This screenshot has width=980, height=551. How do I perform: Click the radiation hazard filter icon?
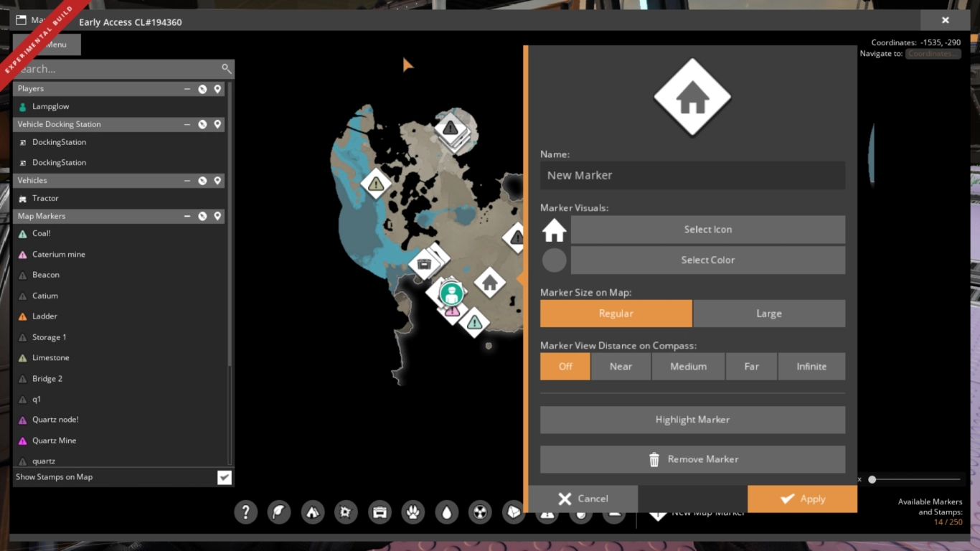coord(479,512)
